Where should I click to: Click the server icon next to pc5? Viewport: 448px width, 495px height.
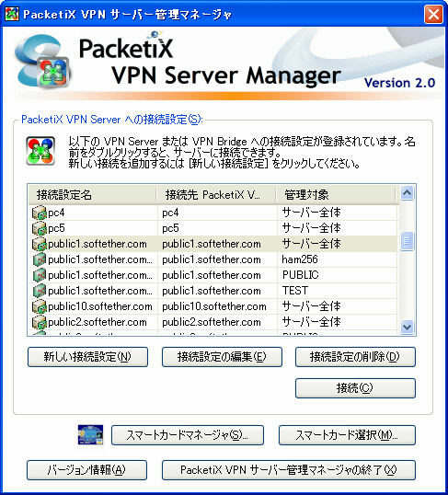tap(40, 228)
